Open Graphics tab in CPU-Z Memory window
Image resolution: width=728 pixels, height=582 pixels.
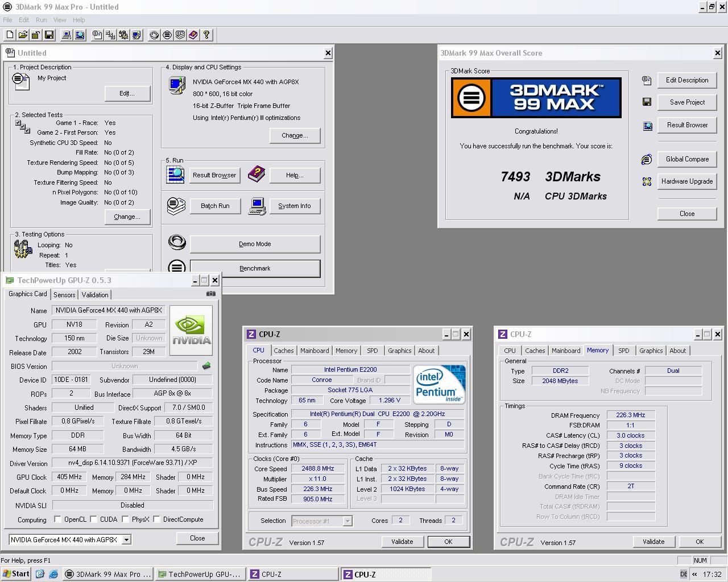point(651,351)
